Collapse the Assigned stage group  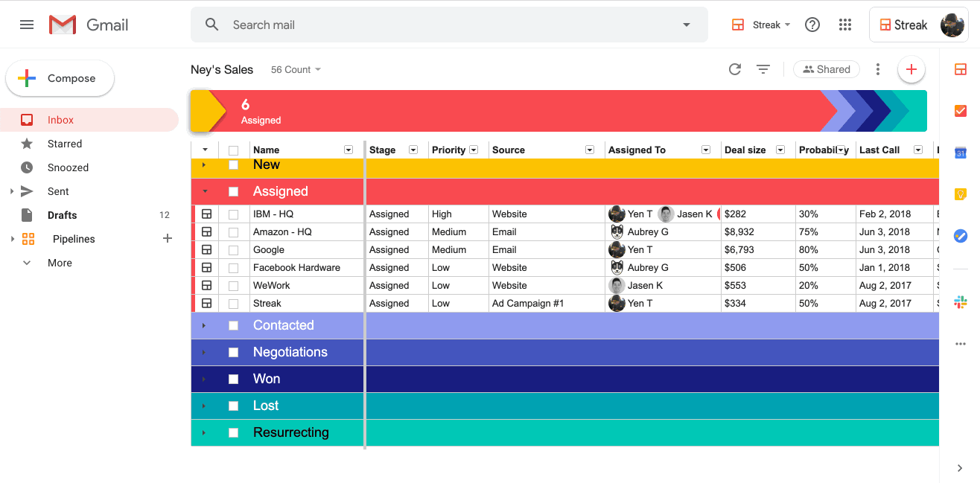204,191
